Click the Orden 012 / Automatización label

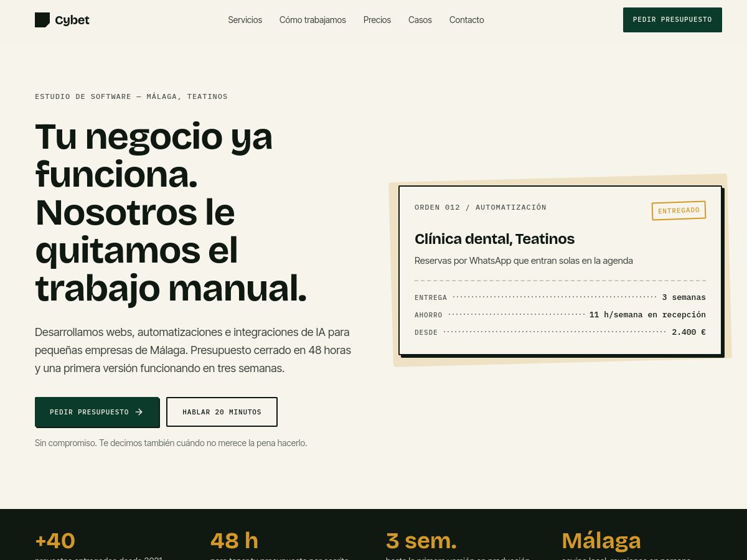click(x=481, y=208)
